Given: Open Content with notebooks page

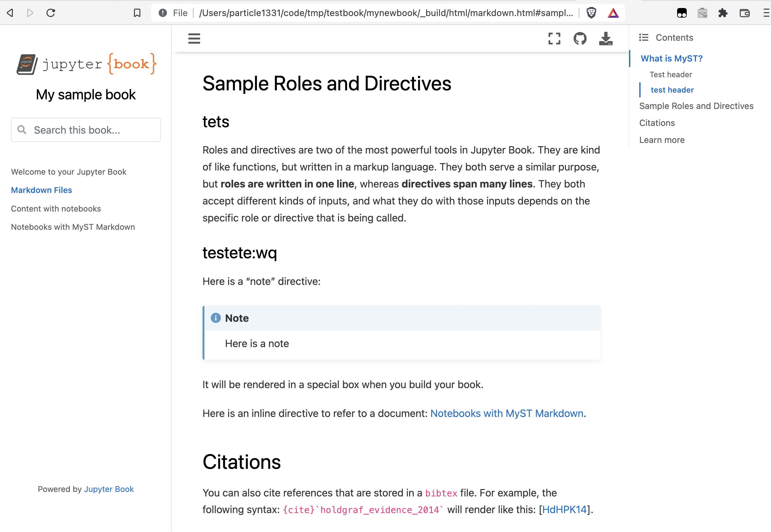Looking at the screenshot, I should (x=56, y=209).
